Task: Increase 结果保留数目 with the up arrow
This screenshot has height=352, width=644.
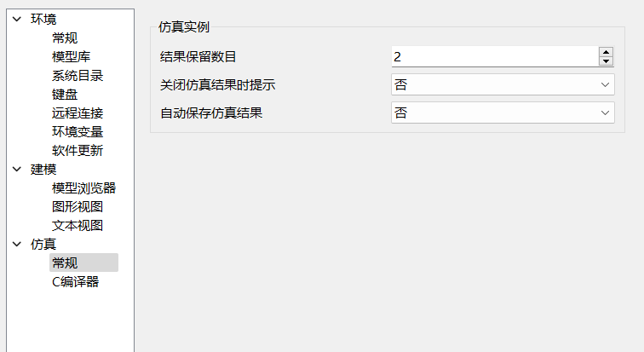Action: 606,52
